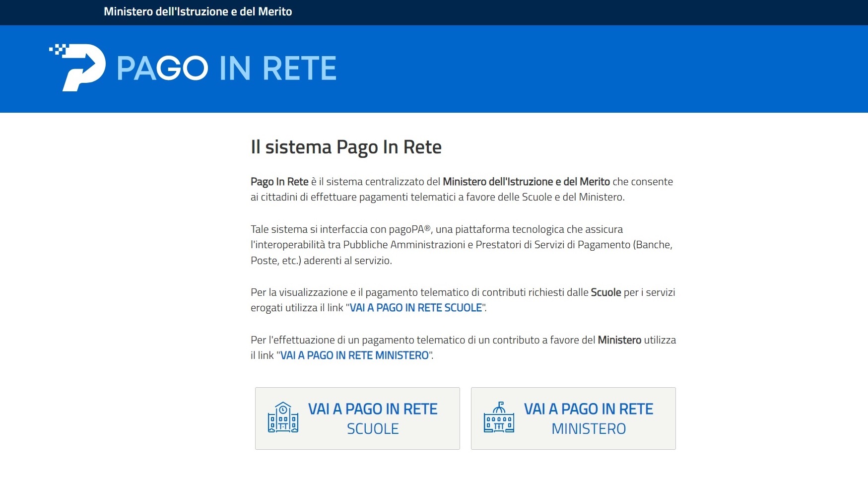Click the Pago In Rete P arrow logo
Screen dimensions: 868x486
pos(77,68)
